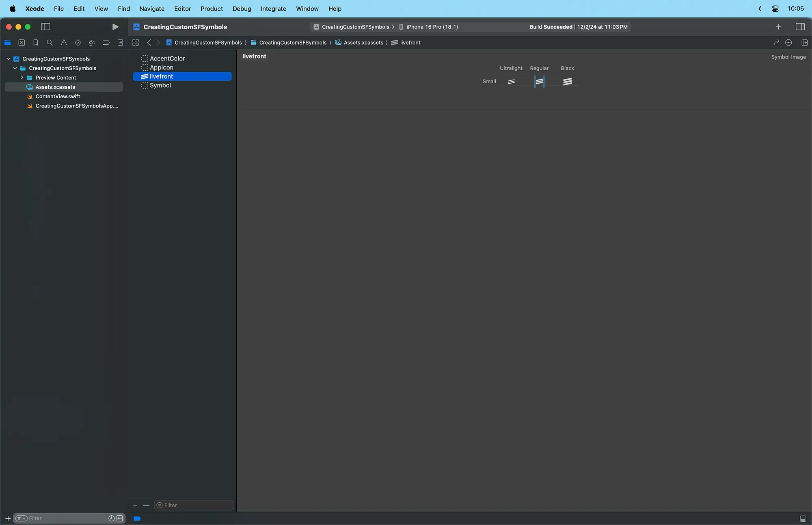Viewport: 812px width, 525px height.
Task: Click the run/build button to compile
Action: [x=114, y=26]
